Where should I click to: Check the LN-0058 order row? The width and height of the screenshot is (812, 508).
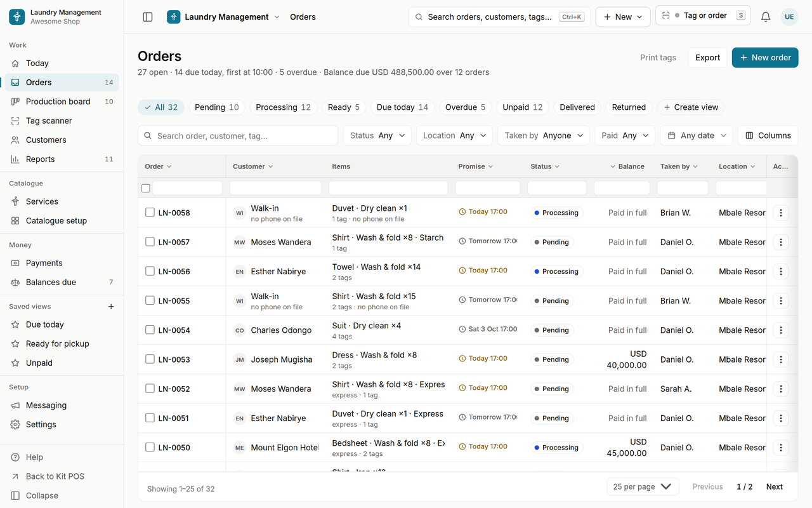pos(150,212)
